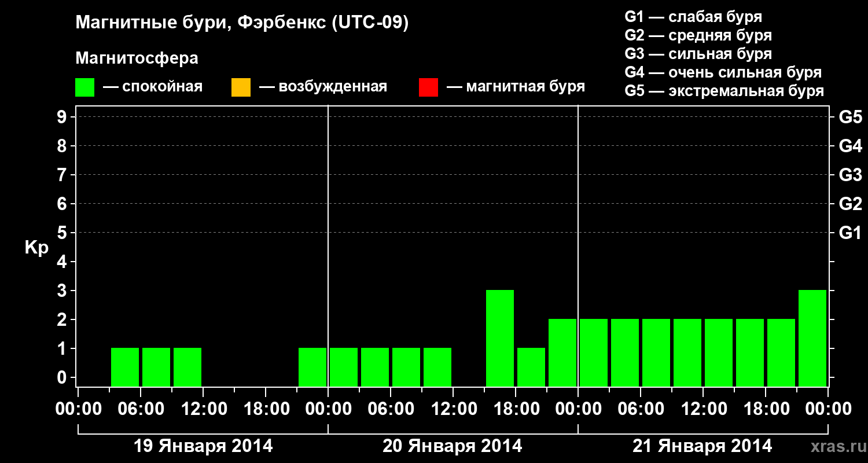868x463 pixels.
Task: Click the red 'магнитная буря' legend swatch
Action: pyautogui.click(x=428, y=87)
